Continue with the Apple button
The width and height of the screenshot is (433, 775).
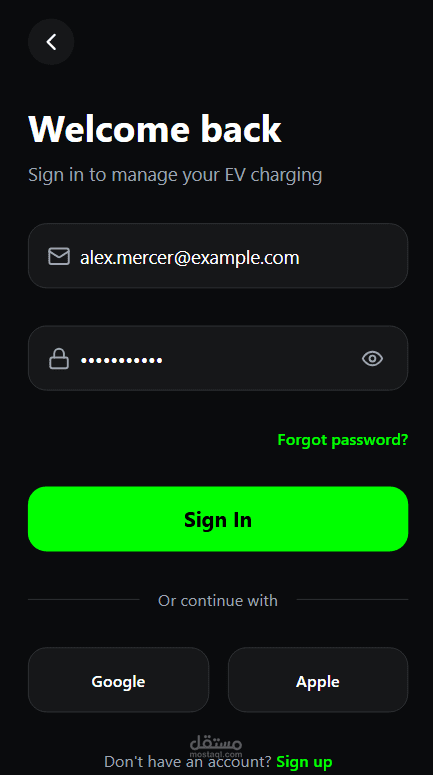(318, 680)
